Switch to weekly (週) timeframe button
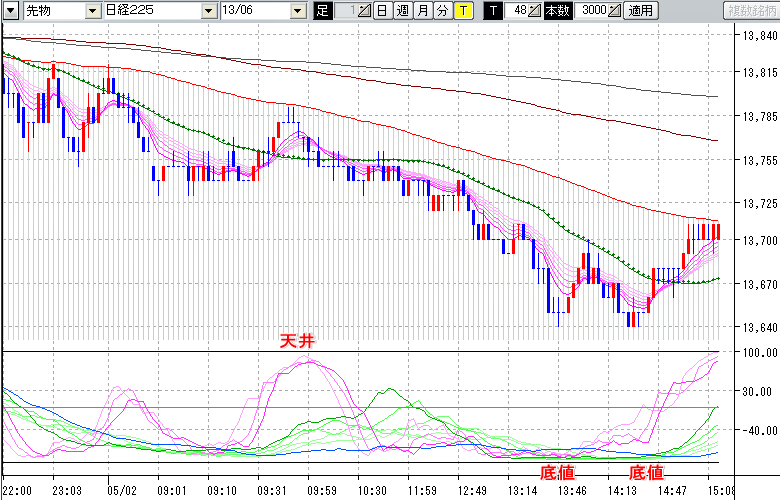 pyautogui.click(x=402, y=11)
